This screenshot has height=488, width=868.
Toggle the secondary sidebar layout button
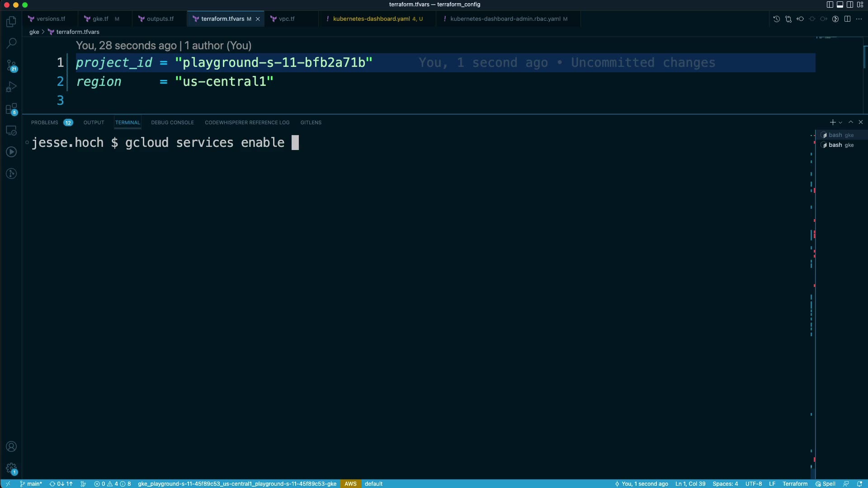[x=850, y=5]
